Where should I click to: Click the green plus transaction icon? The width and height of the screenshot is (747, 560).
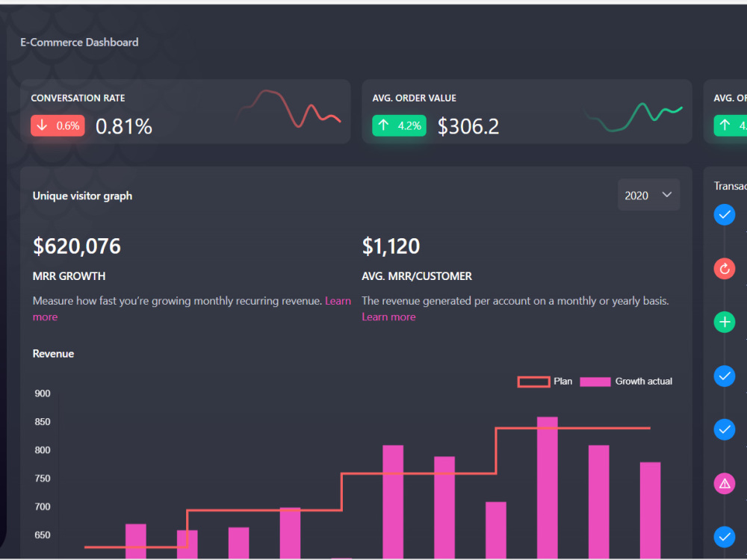(x=724, y=323)
